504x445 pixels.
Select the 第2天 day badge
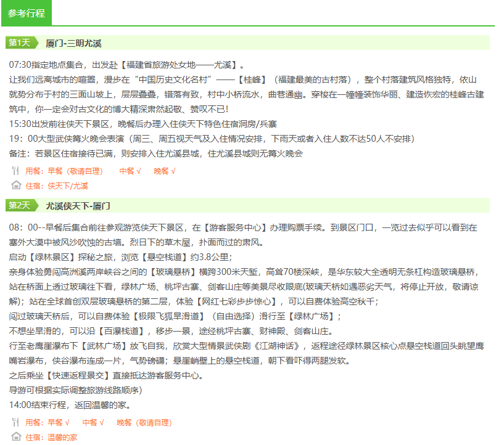(22, 205)
